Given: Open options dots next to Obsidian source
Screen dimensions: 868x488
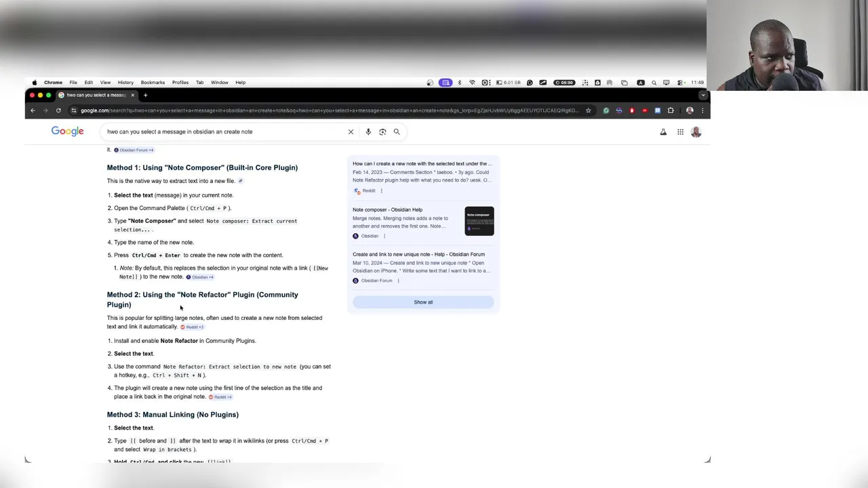Looking at the screenshot, I should click(x=384, y=236).
